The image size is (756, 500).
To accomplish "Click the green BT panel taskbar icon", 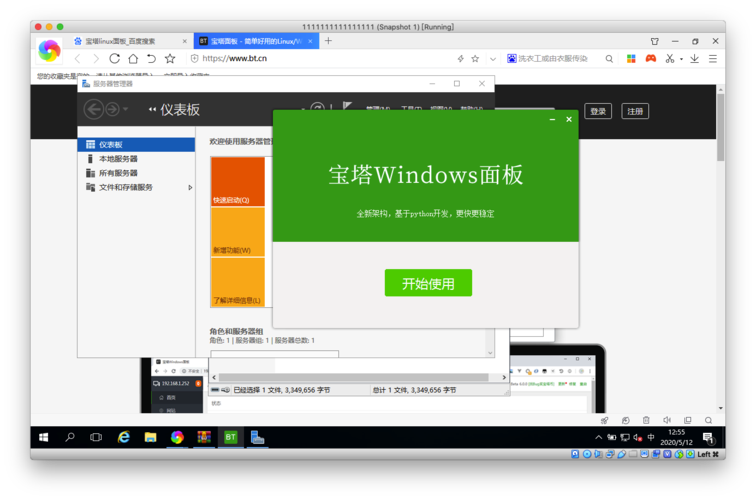I will click(230, 437).
